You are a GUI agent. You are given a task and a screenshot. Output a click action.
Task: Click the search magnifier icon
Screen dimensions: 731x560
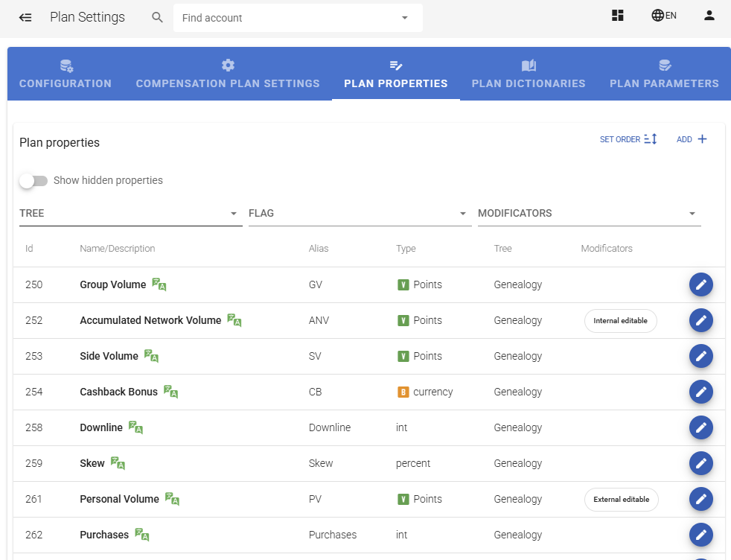(157, 17)
